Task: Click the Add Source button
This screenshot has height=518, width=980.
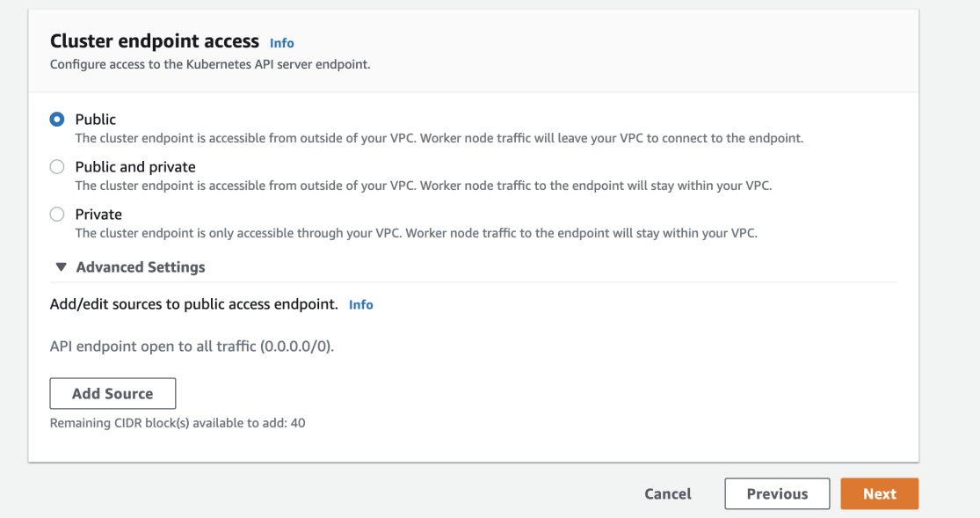Action: tap(113, 394)
